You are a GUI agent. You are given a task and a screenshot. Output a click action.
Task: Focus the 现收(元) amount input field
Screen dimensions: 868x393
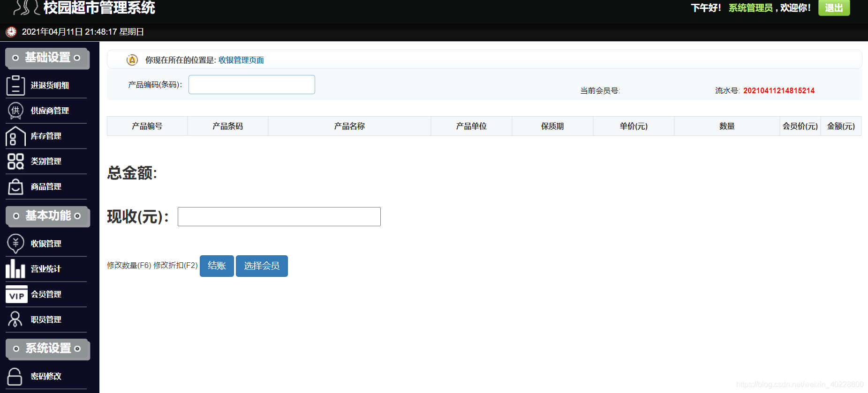(x=279, y=216)
